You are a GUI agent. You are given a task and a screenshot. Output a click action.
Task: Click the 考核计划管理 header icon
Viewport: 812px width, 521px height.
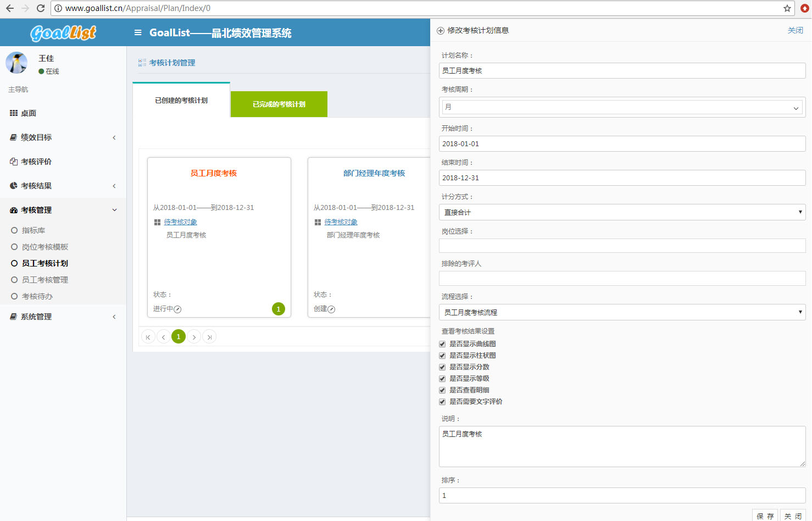[142, 63]
